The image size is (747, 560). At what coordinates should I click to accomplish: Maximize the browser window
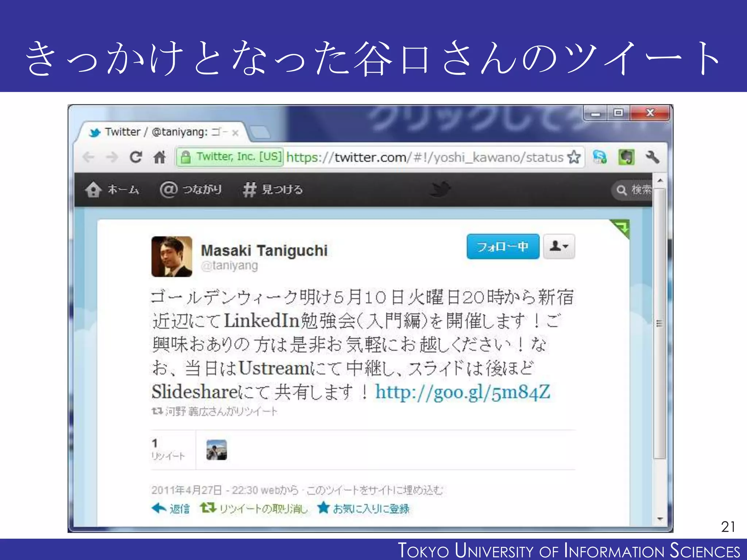click(x=618, y=113)
